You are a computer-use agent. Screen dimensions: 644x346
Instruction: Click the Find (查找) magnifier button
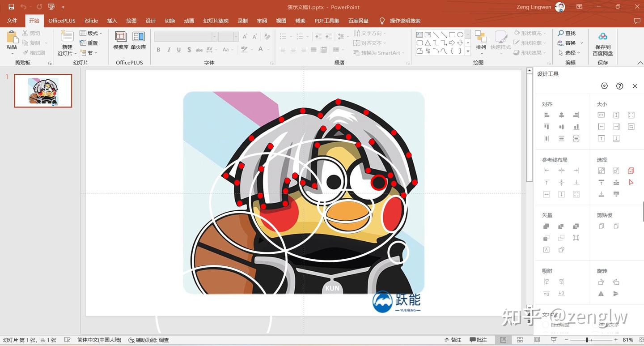[x=567, y=33]
